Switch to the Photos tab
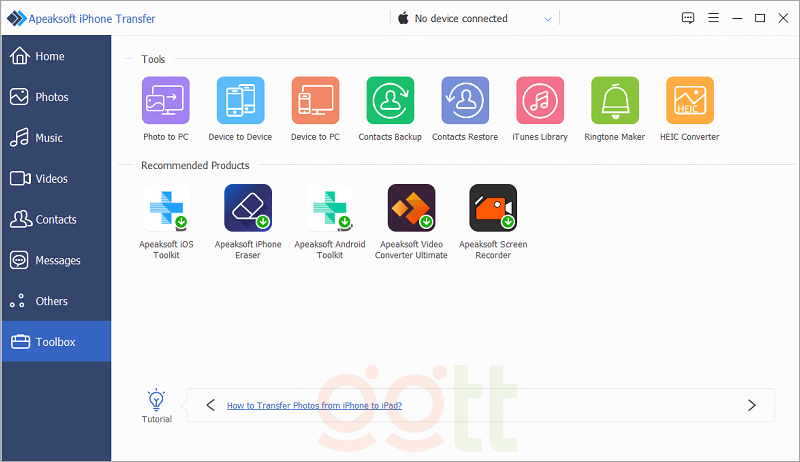800x462 pixels. click(52, 97)
